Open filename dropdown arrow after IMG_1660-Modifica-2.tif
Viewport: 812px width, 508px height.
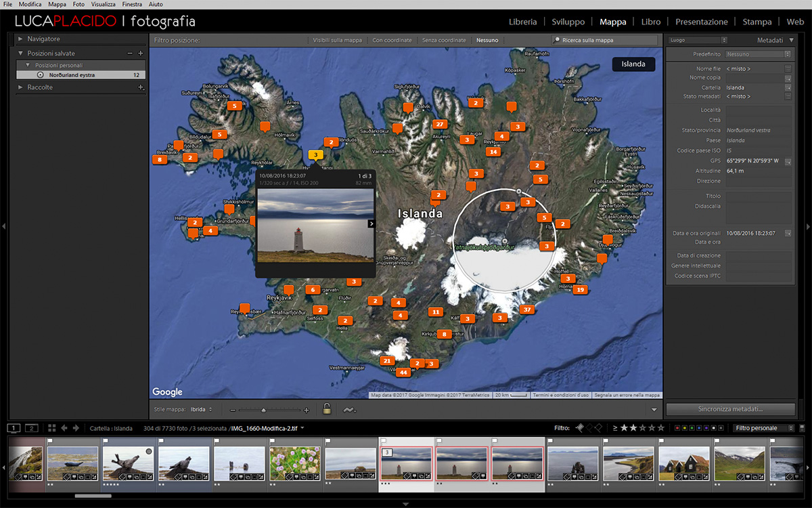coord(302,428)
